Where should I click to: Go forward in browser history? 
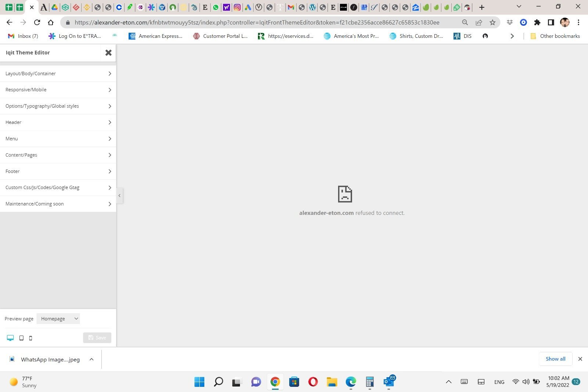click(23, 22)
